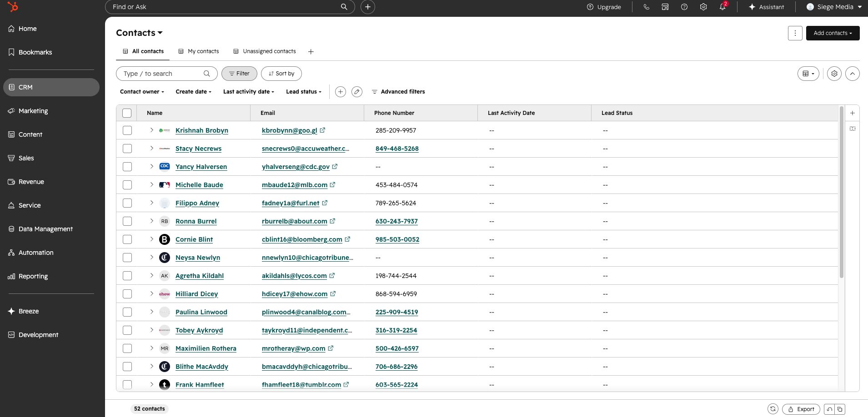The height and width of the screenshot is (417, 868).
Task: Click the Bloomberg logo avatar for Cornie Blint
Action: click(165, 239)
